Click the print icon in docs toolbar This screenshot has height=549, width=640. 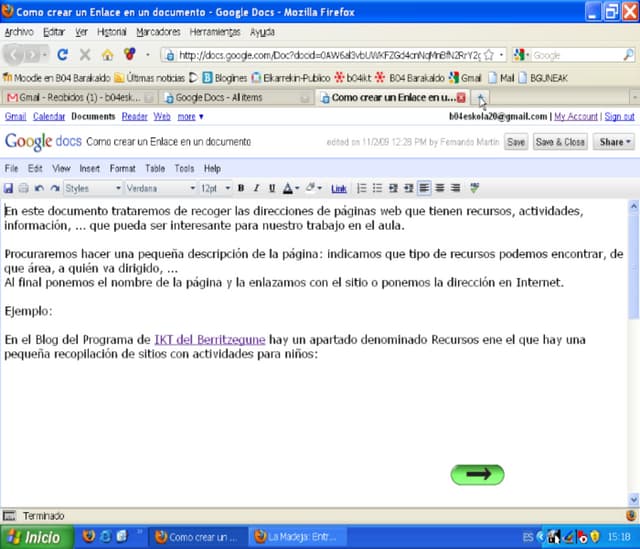(x=24, y=188)
